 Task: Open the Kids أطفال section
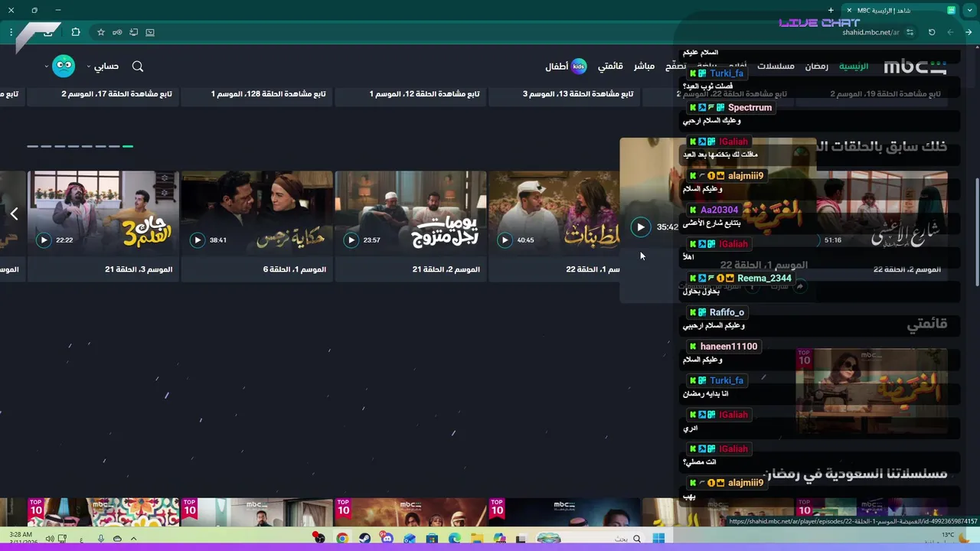(x=566, y=67)
